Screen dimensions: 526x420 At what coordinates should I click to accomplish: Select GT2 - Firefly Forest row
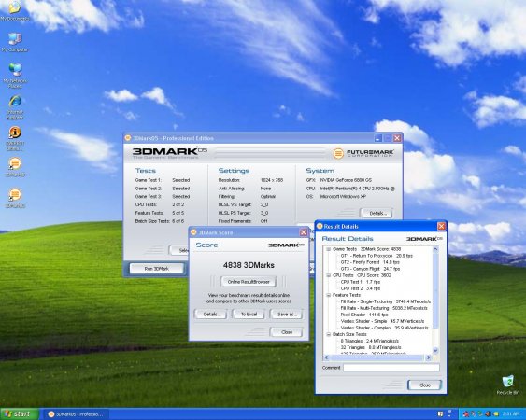pyautogui.click(x=370, y=262)
